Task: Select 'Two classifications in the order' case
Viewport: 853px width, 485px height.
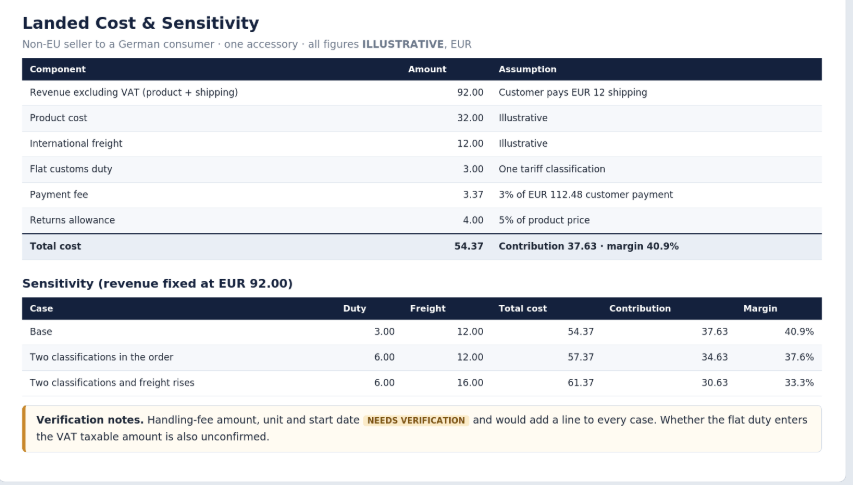Action: click(101, 357)
